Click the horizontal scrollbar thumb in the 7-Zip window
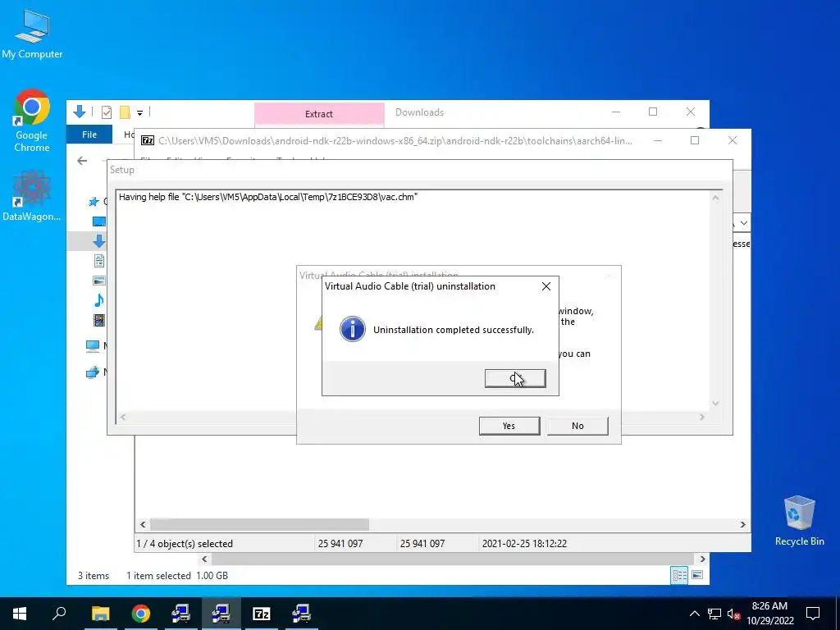The image size is (840, 630). point(259,524)
